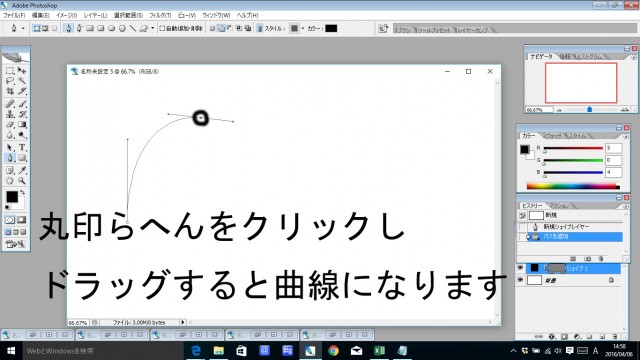Select the Eyedropper tool

coord(22,170)
